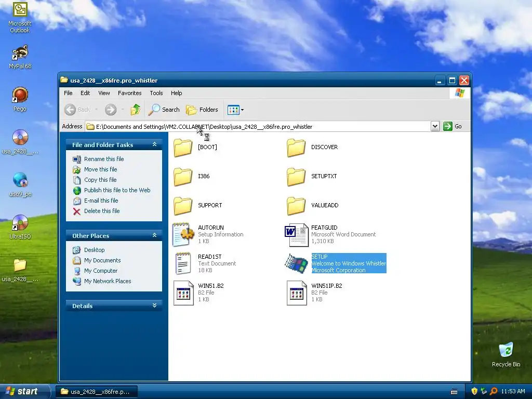Image resolution: width=532 pixels, height=399 pixels.
Task: Select the Pego desktop icon
Action: click(20, 95)
